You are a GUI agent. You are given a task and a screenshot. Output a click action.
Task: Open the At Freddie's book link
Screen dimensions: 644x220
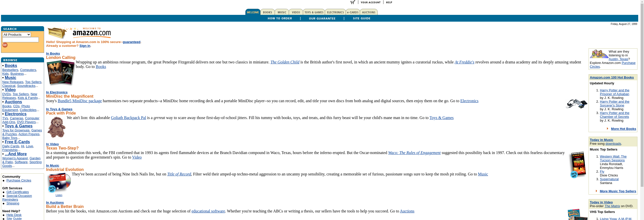click(464, 62)
